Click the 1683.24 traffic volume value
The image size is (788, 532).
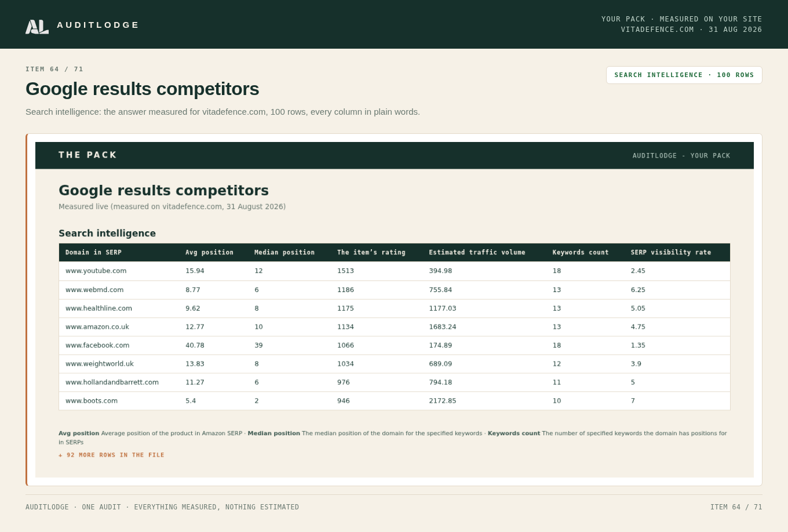pyautogui.click(x=443, y=327)
